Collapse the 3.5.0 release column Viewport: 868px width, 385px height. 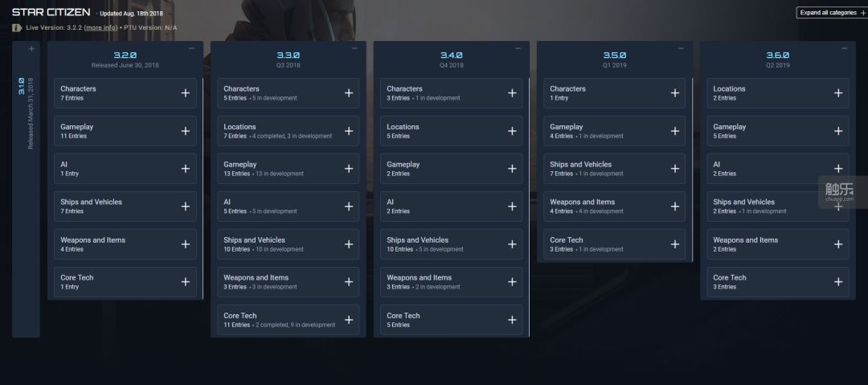coord(681,48)
